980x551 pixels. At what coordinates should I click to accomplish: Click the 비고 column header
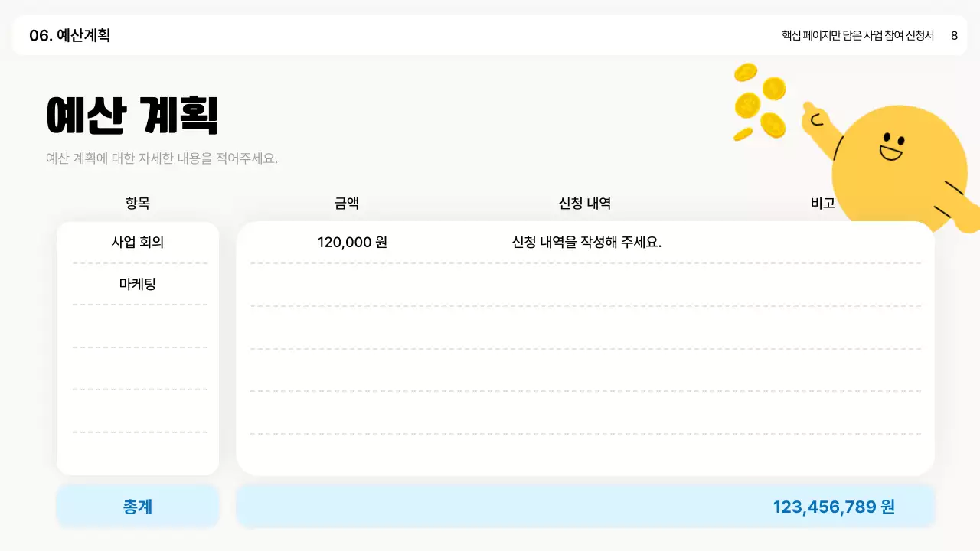coord(822,203)
